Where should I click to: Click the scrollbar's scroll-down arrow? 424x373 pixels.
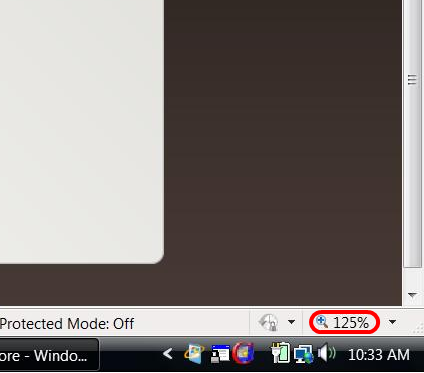[x=412, y=295]
